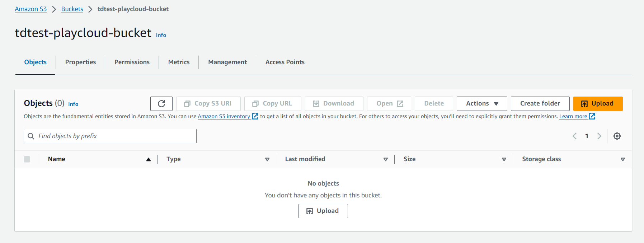Click the orange Upload button

coord(597,104)
